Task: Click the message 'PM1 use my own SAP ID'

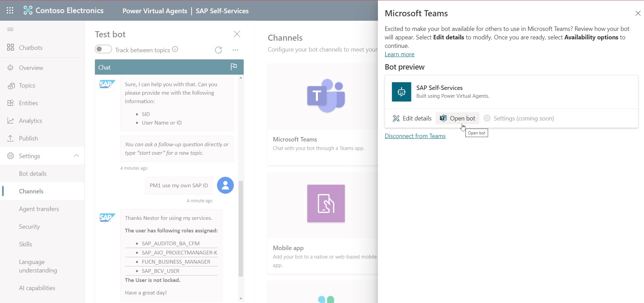Action: [x=179, y=186]
